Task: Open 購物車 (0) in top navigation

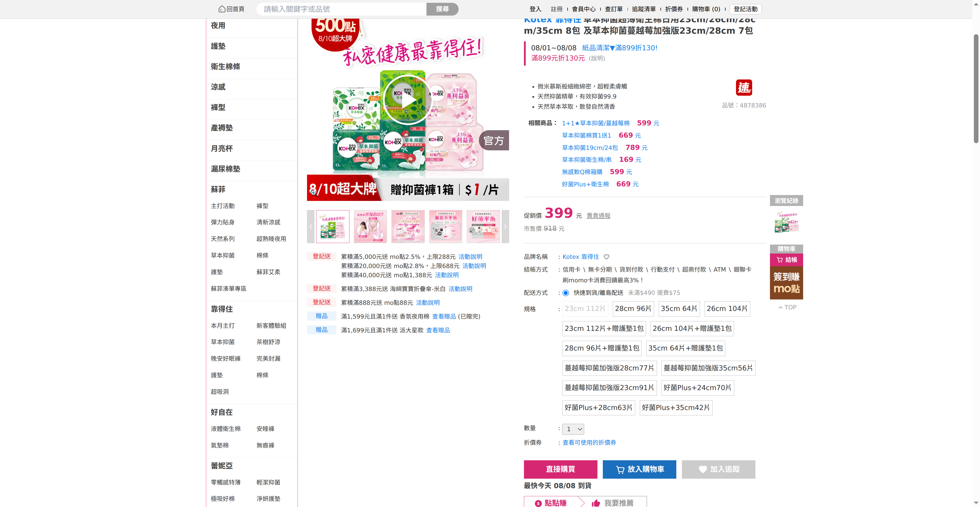Action: (706, 9)
